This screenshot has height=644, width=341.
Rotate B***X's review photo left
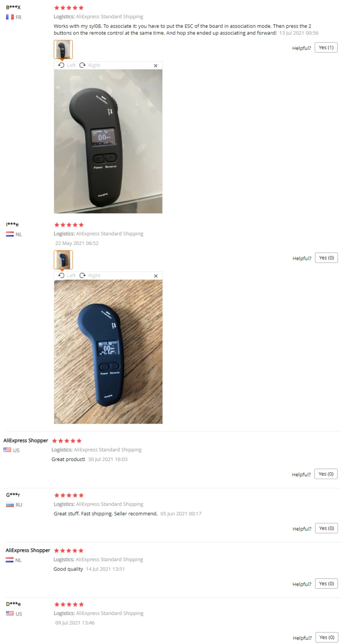tap(67, 65)
